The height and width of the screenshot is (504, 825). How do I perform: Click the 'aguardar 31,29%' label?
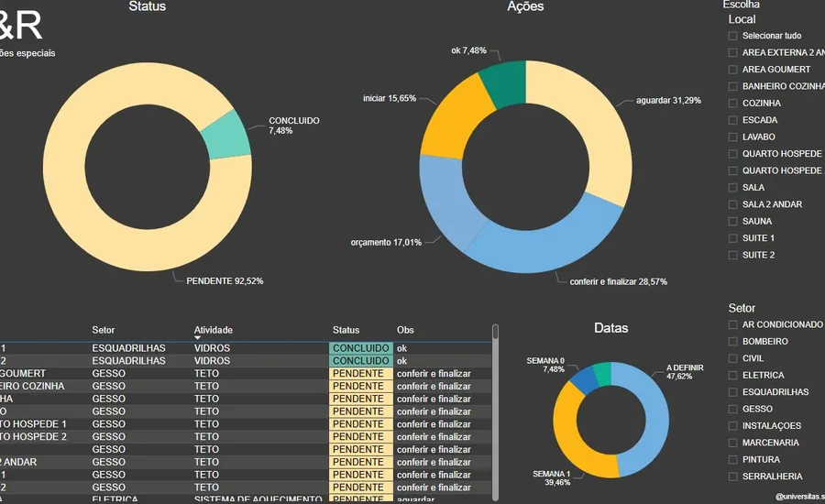669,101
